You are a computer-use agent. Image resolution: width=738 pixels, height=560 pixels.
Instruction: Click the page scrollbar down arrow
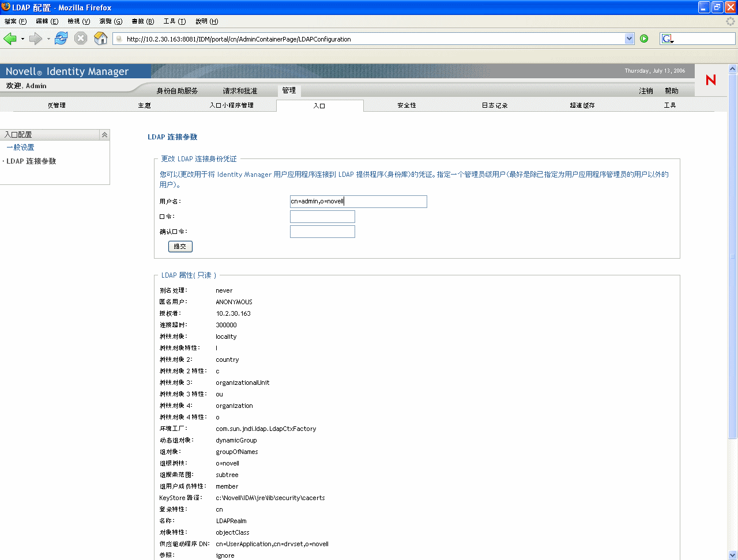pos(733,555)
